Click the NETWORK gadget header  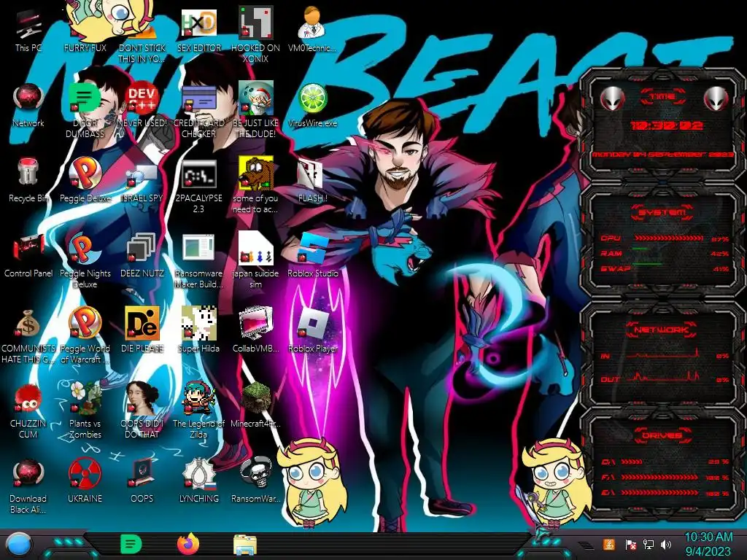[662, 330]
